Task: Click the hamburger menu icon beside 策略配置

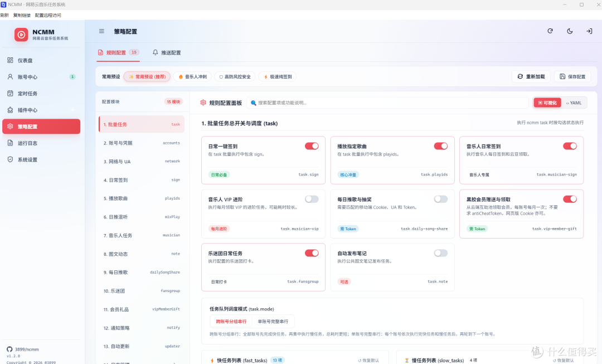Action: [x=101, y=31]
